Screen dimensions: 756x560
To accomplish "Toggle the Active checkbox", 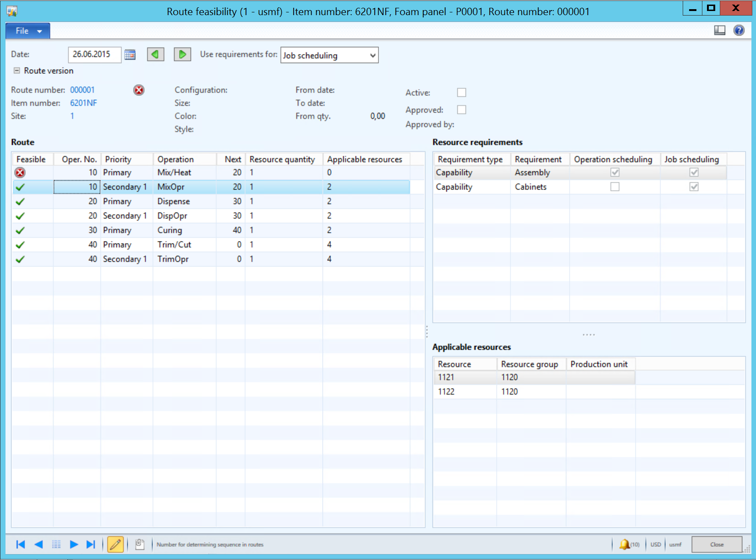I will (x=461, y=93).
